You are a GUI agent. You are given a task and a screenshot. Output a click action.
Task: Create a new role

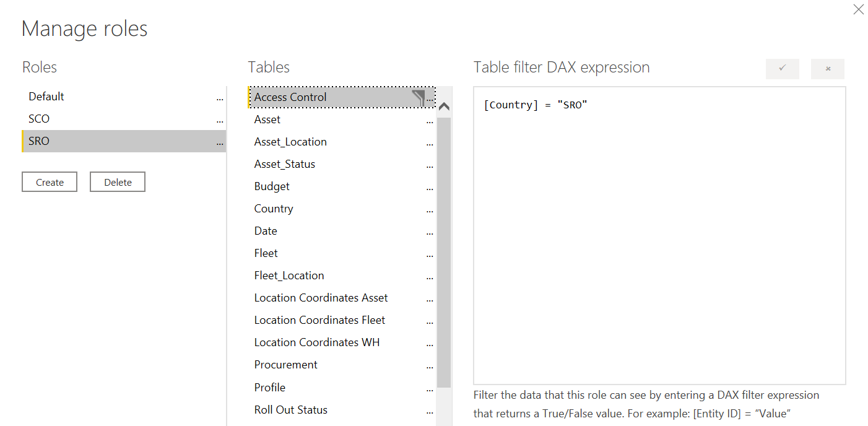click(50, 182)
